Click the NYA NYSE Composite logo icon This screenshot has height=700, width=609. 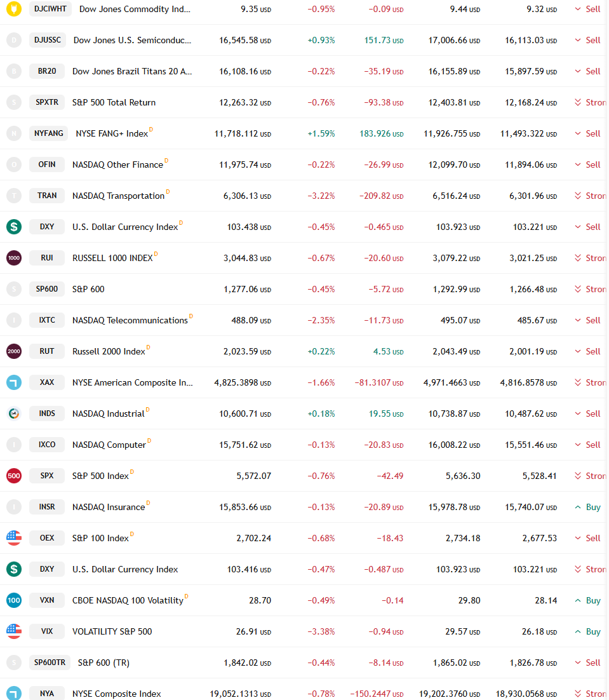(x=14, y=693)
